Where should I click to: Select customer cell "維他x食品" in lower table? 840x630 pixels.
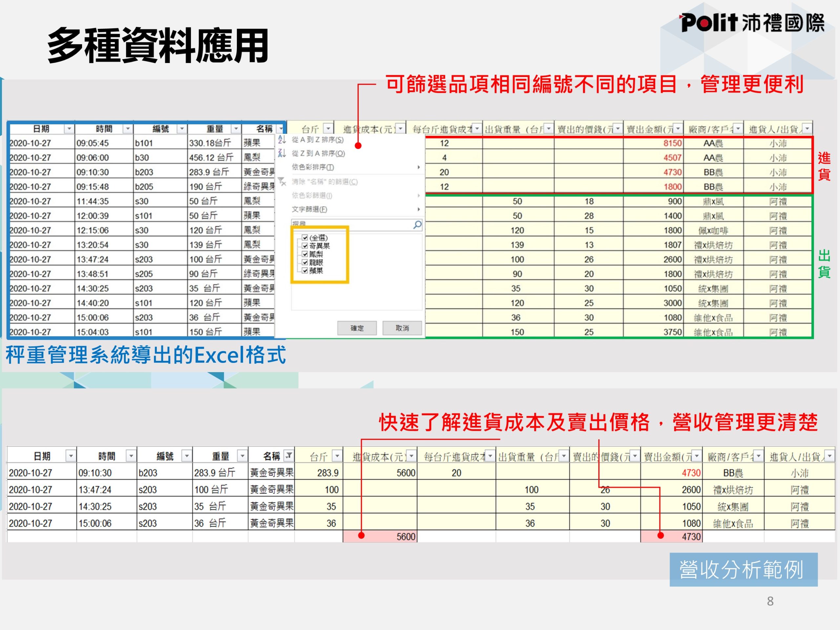click(x=733, y=523)
